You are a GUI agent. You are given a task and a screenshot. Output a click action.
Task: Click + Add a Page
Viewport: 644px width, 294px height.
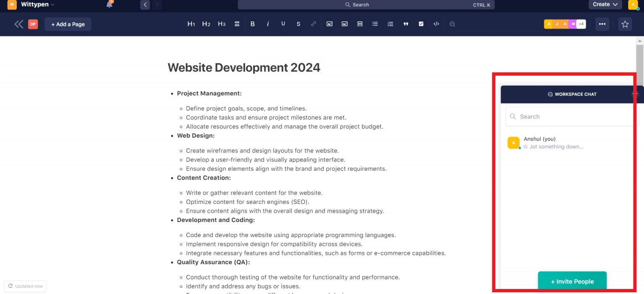click(x=68, y=24)
